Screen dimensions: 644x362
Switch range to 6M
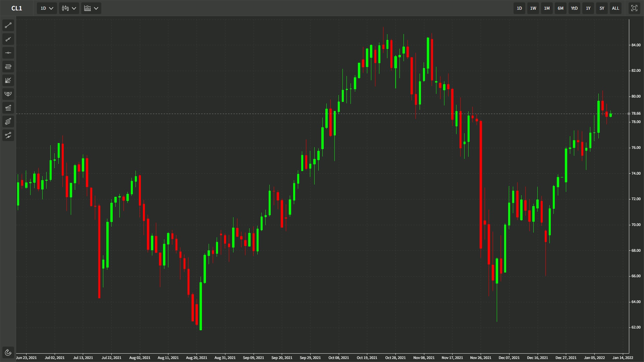point(560,8)
